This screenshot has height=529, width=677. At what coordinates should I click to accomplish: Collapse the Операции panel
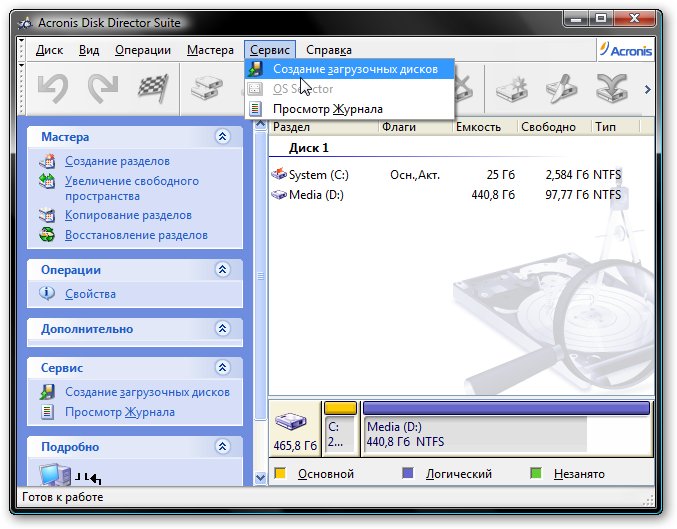(222, 269)
